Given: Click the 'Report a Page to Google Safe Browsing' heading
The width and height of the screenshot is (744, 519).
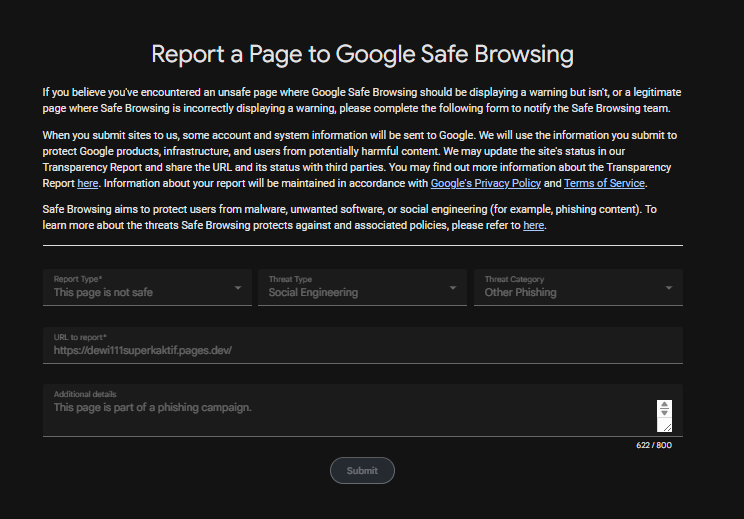Looking at the screenshot, I should 363,54.
